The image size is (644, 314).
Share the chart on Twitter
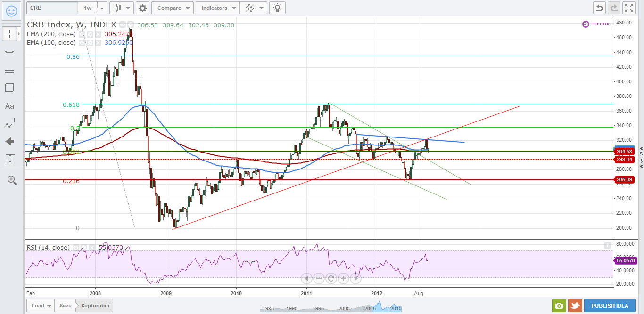click(575, 306)
